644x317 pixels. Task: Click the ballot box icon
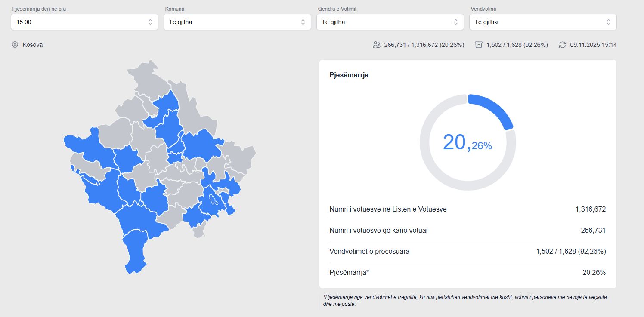tap(478, 45)
